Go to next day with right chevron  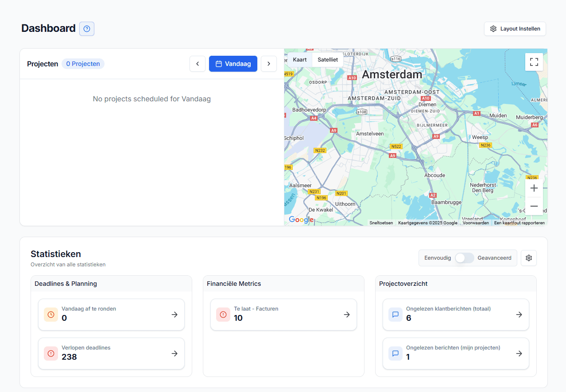[x=269, y=64]
